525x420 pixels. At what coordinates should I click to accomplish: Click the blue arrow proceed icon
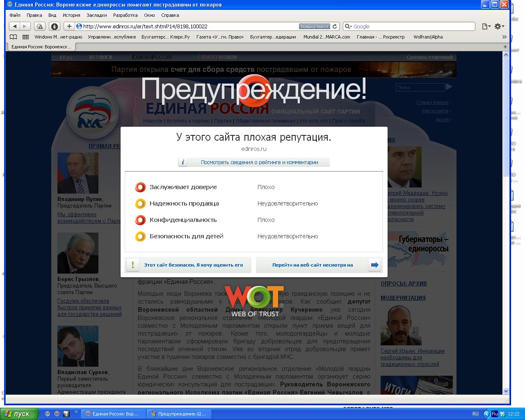pos(375,265)
